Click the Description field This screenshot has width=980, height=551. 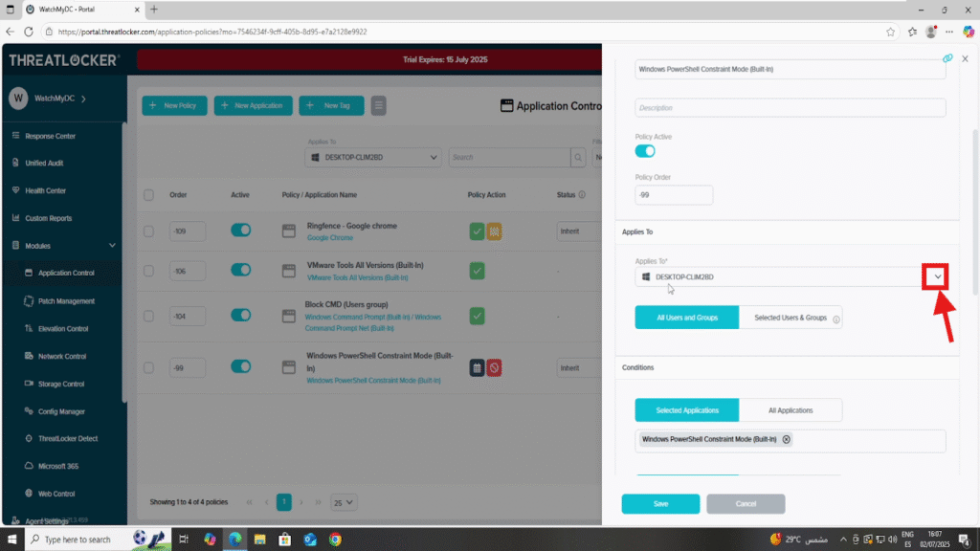click(x=790, y=108)
